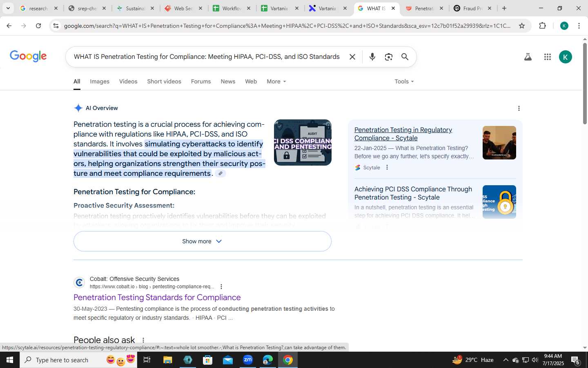Clear the search box with the X icon
Screen dimensions: 588x368
click(x=352, y=57)
